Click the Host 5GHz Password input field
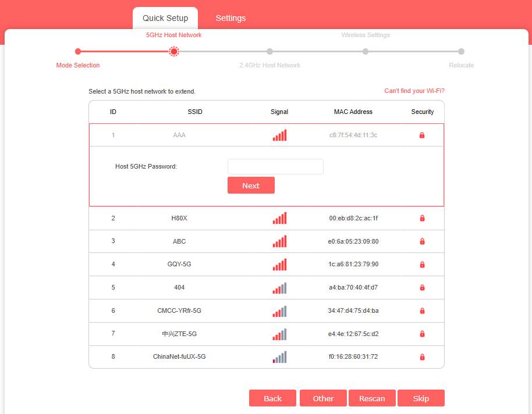Viewport: 532px width, 414px height. [x=275, y=166]
